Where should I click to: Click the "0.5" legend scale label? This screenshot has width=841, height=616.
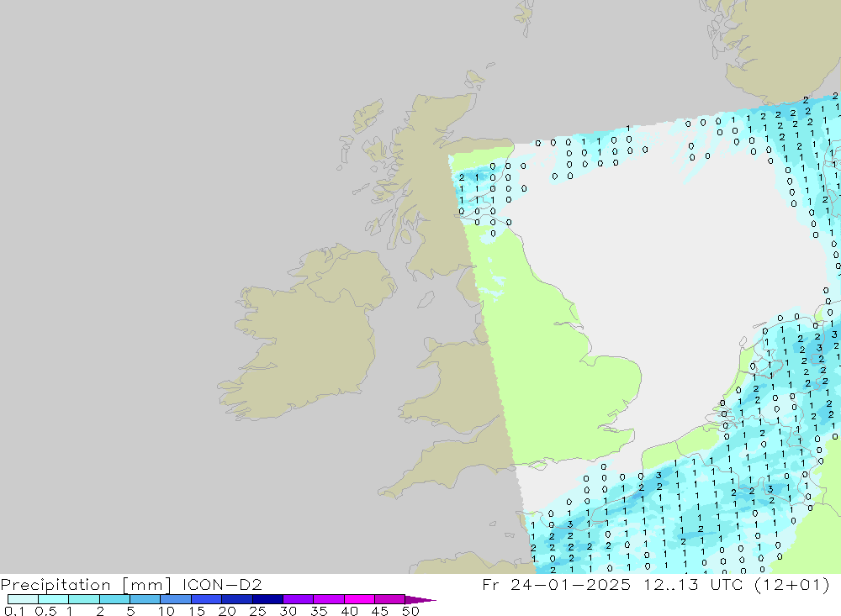(x=45, y=611)
